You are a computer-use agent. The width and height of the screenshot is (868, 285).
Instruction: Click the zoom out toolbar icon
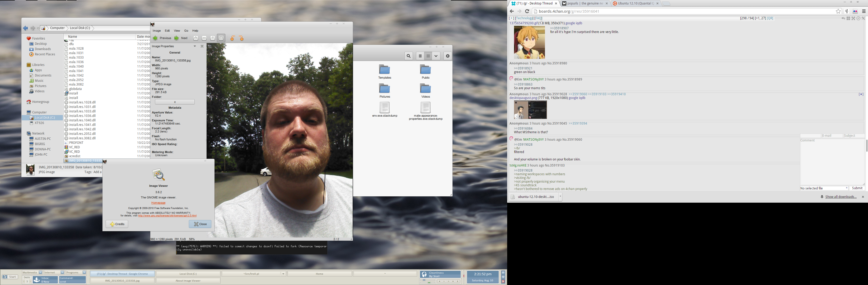tap(204, 38)
